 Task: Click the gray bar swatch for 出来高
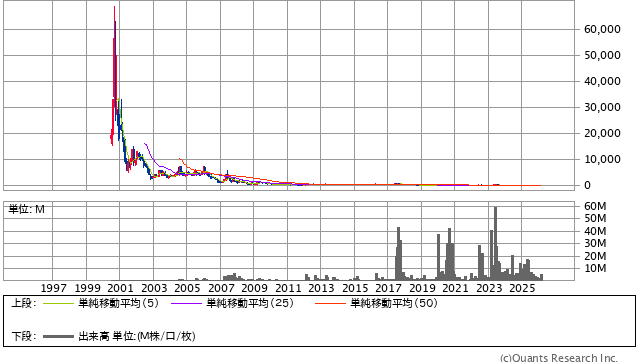click(58, 337)
